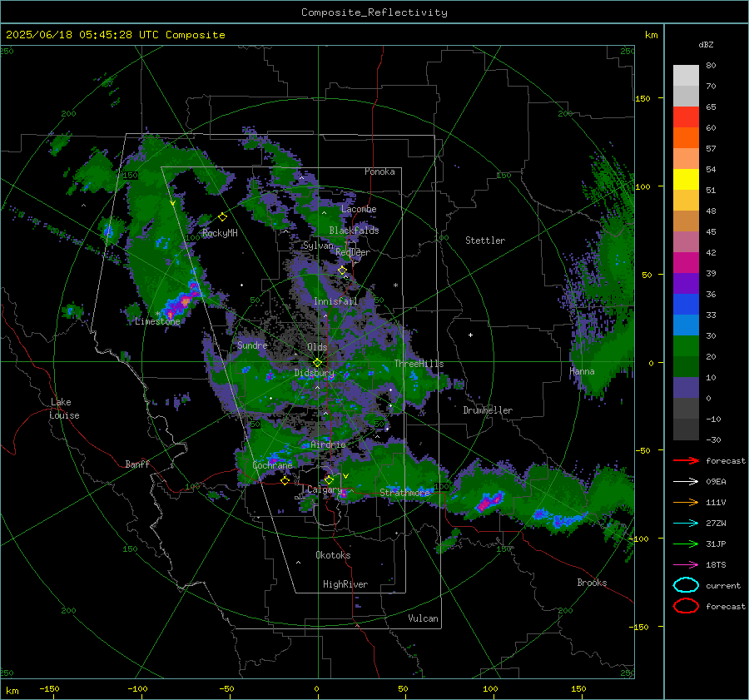
Task: Click the yellow diamond marker below Cochrane
Action: pyautogui.click(x=285, y=480)
